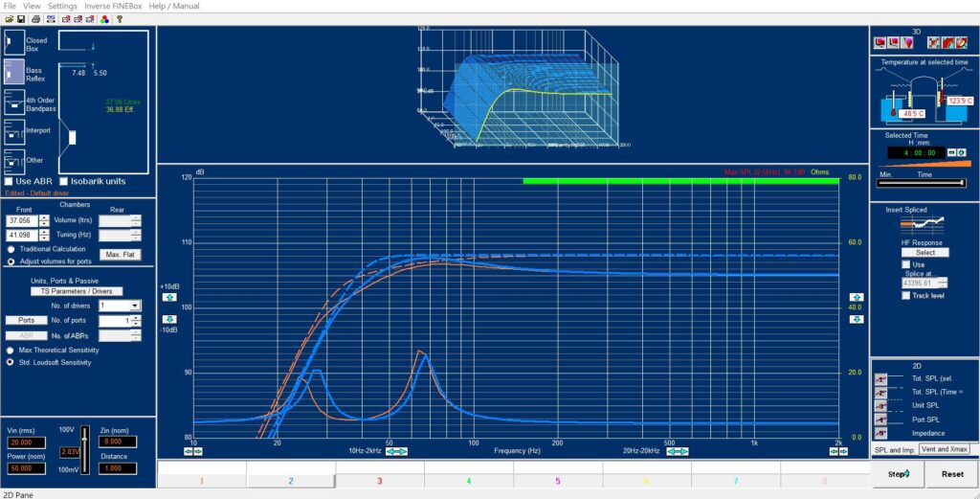Toggle the Isobarik units checkbox
This screenshot has width=980, height=499.
[x=63, y=181]
